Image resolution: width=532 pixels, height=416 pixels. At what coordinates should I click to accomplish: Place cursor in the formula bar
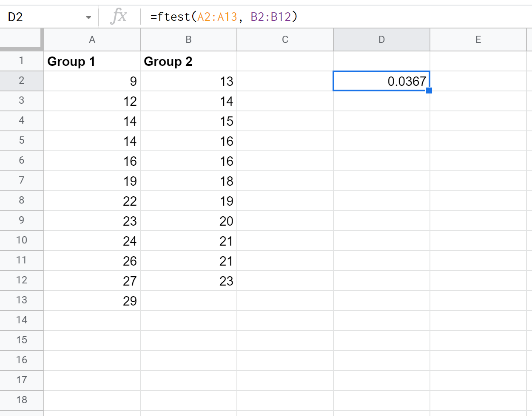pyautogui.click(x=340, y=17)
